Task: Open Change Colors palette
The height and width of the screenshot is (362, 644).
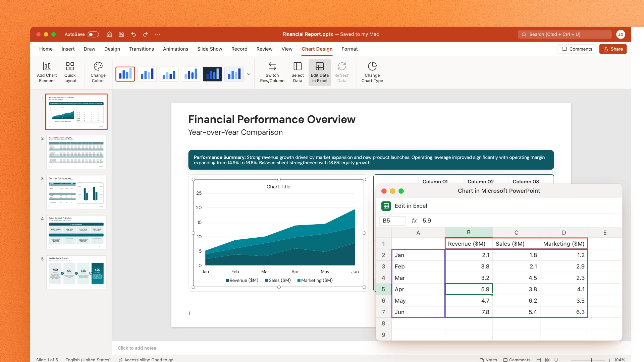Action: coord(98,72)
